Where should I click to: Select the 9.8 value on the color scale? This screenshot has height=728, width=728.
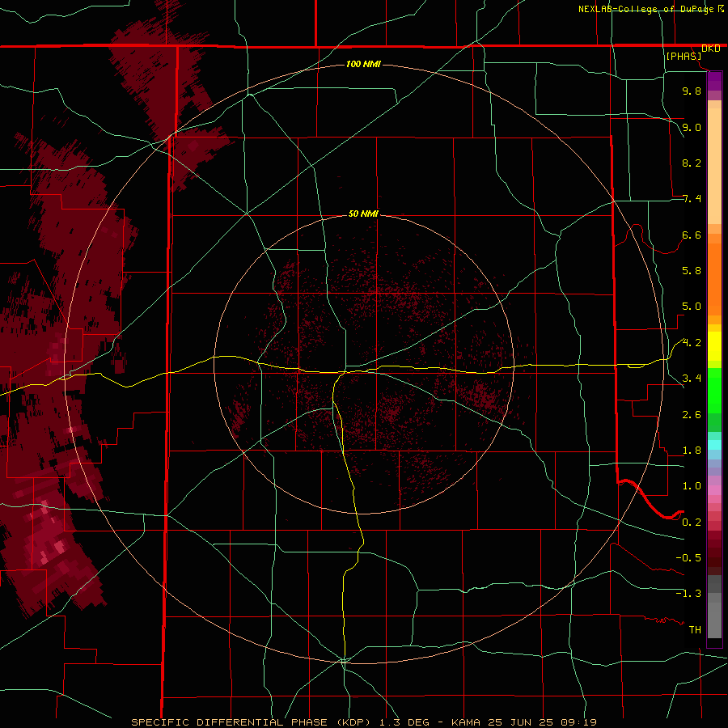pos(692,91)
